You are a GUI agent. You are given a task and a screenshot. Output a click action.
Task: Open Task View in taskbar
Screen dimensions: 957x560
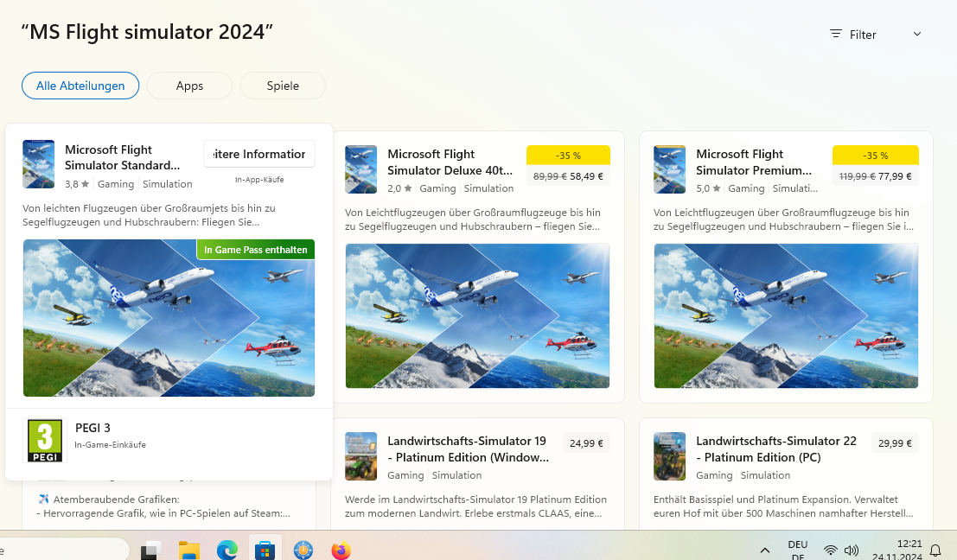pos(150,550)
